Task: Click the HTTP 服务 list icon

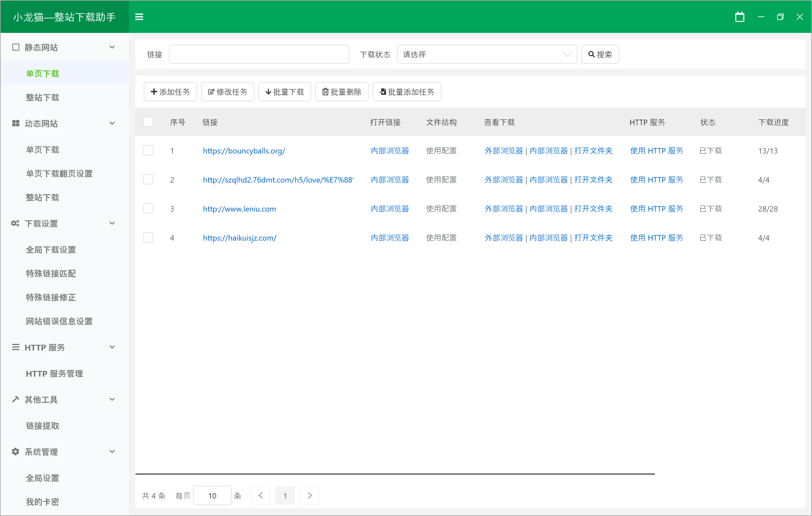Action: point(15,347)
